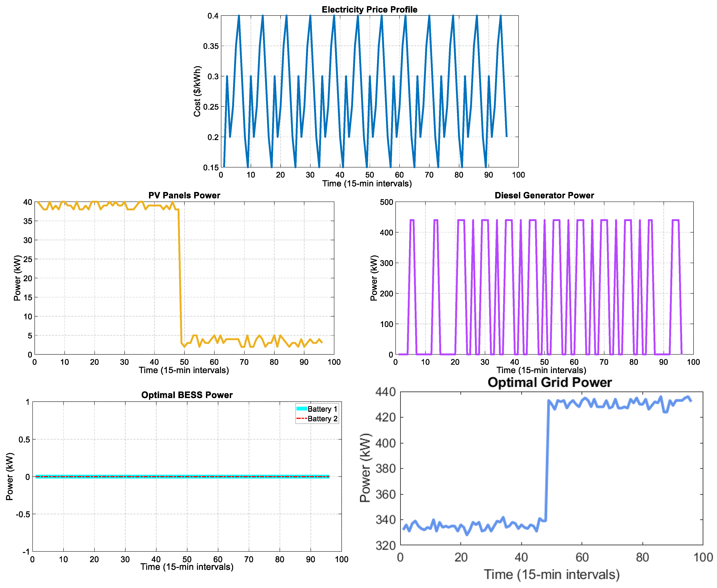
Task: Click the 35 tick on the PV Panels axis
Action: [28, 221]
